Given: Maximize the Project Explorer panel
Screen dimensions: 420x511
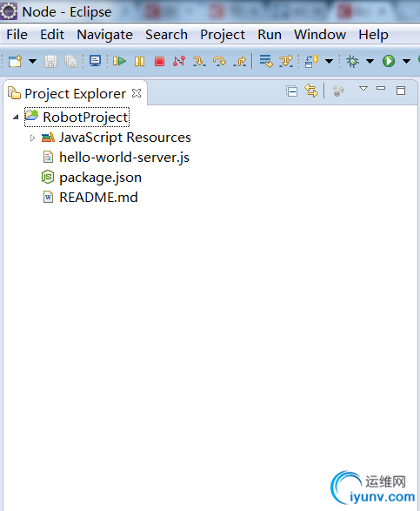Looking at the screenshot, I should [x=401, y=91].
